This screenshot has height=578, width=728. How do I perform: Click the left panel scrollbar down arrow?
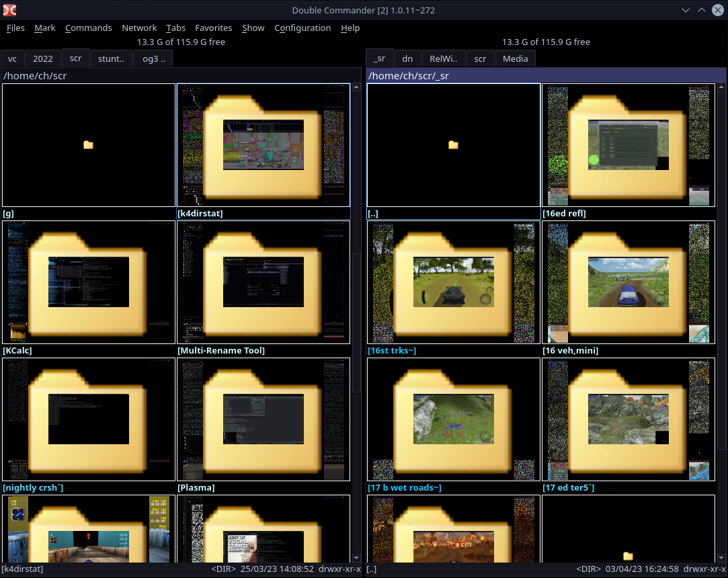356,558
